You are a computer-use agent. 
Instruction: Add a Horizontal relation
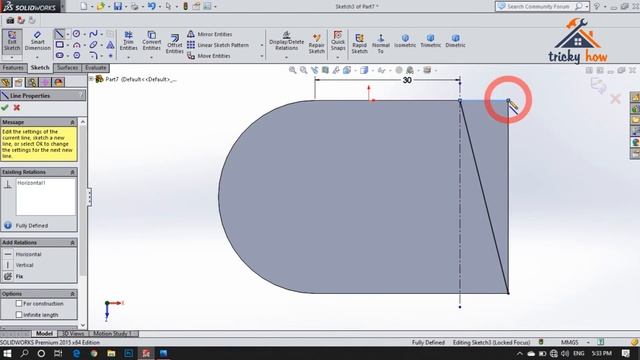click(x=28, y=254)
